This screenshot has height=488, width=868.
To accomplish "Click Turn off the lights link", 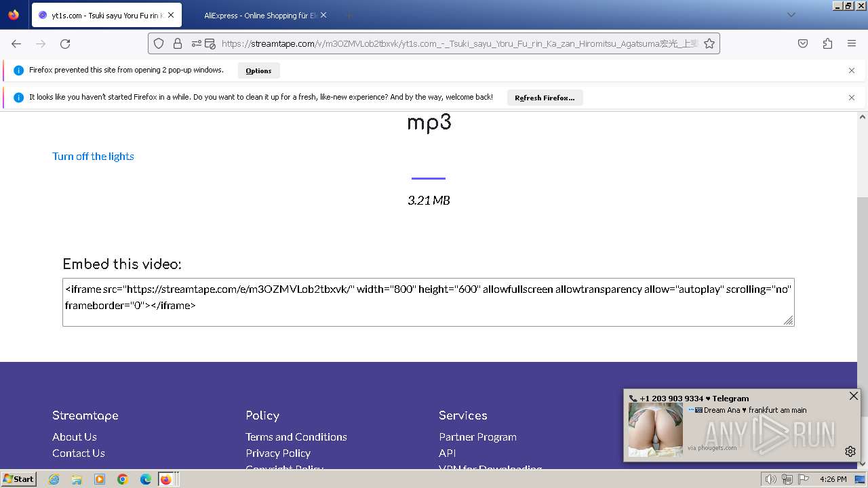I will click(93, 156).
